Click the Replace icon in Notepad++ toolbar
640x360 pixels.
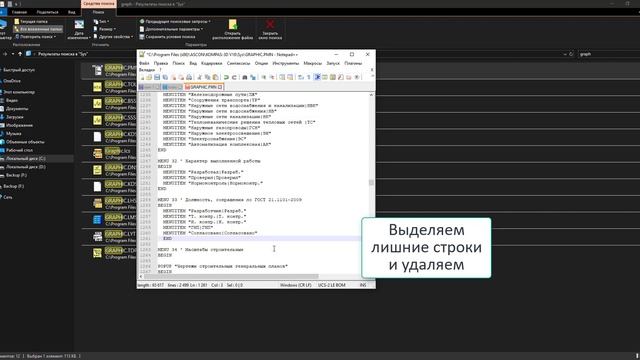253,77
